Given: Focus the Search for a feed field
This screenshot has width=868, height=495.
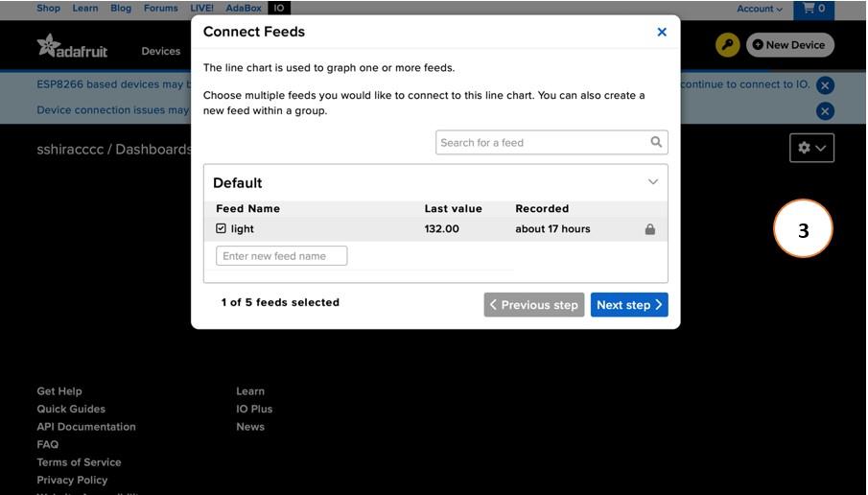Looking at the screenshot, I should click(x=551, y=142).
